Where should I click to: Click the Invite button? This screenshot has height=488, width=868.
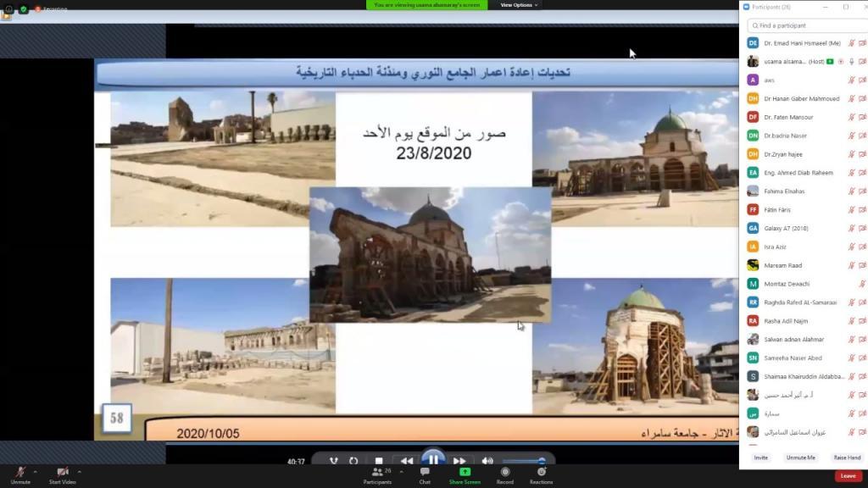[760, 457]
